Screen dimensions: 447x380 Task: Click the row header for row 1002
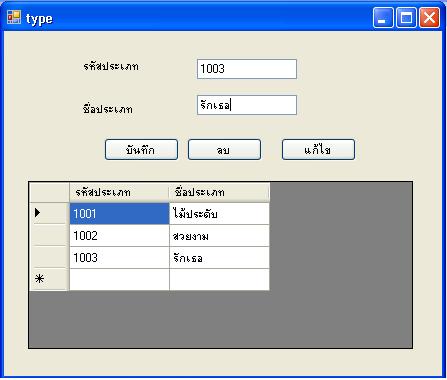[x=49, y=236]
